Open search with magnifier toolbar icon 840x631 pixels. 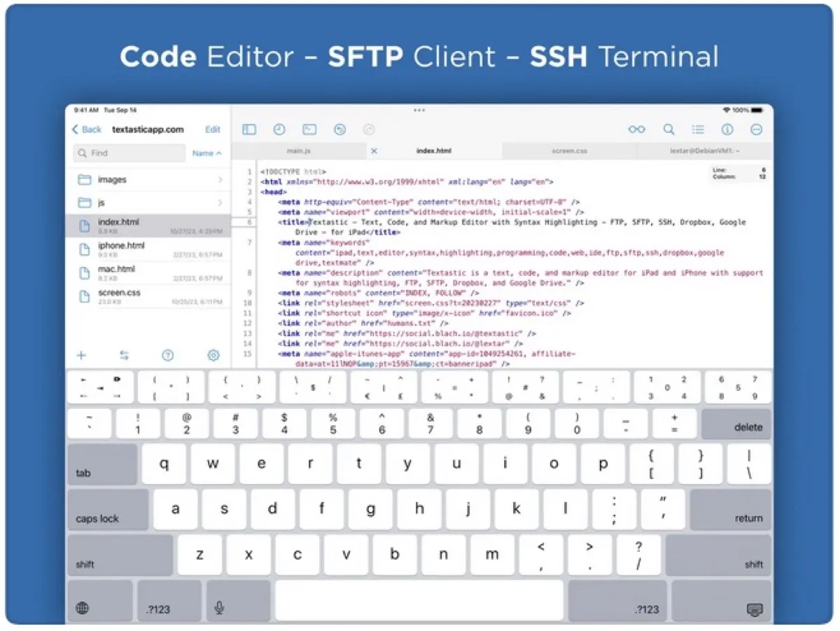tap(669, 130)
